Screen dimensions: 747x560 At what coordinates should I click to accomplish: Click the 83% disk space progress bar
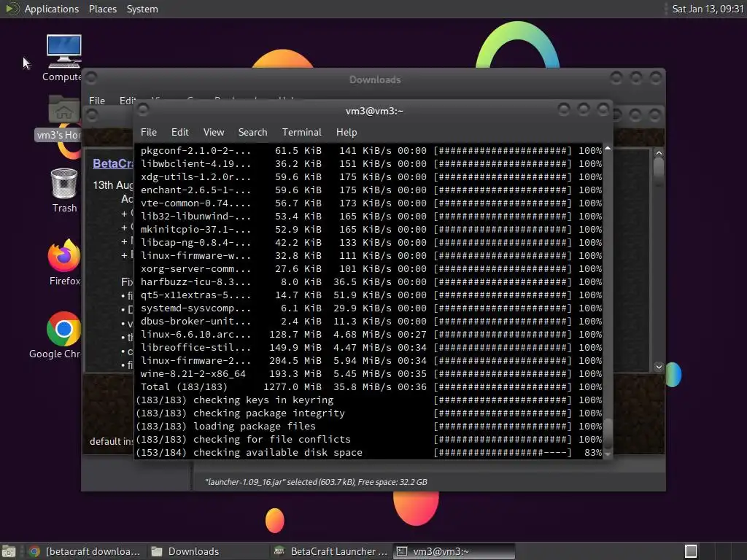502,453
